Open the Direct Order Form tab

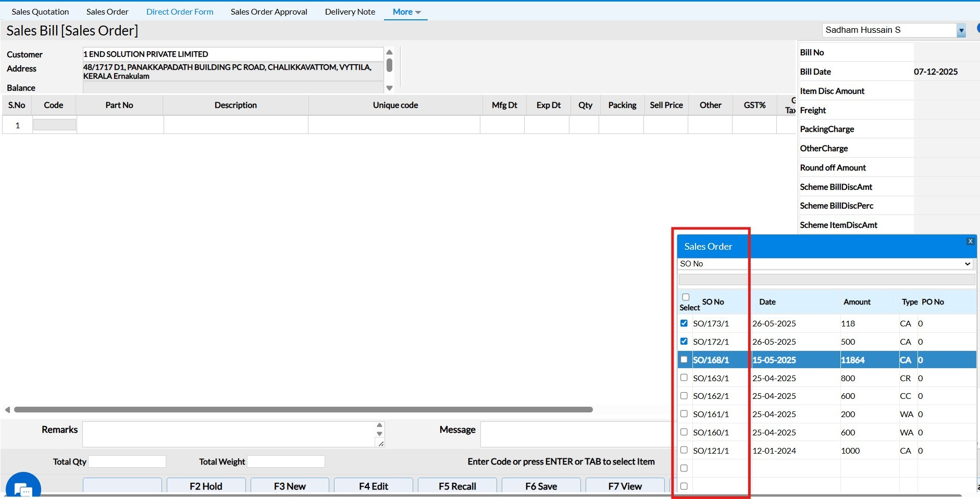[180, 11]
